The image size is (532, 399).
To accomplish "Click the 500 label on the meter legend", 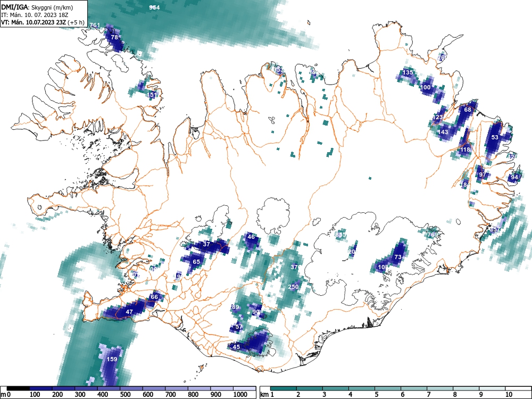I will pos(126,395).
